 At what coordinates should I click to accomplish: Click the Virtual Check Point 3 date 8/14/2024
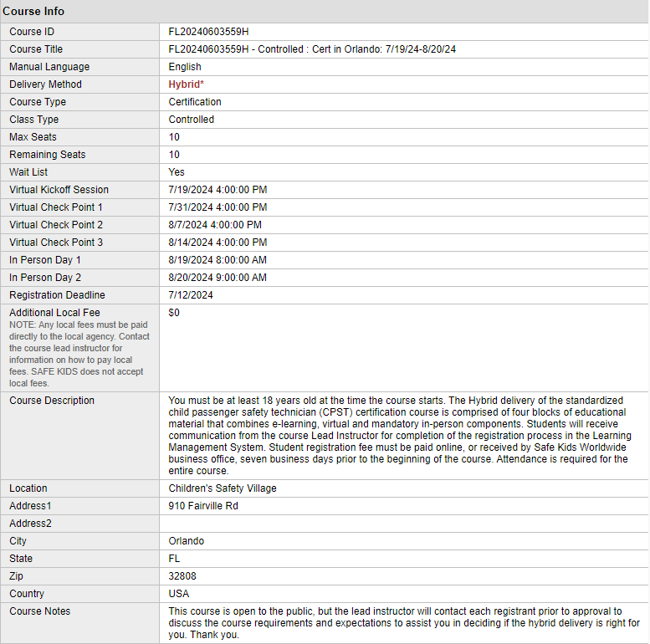[191, 243]
